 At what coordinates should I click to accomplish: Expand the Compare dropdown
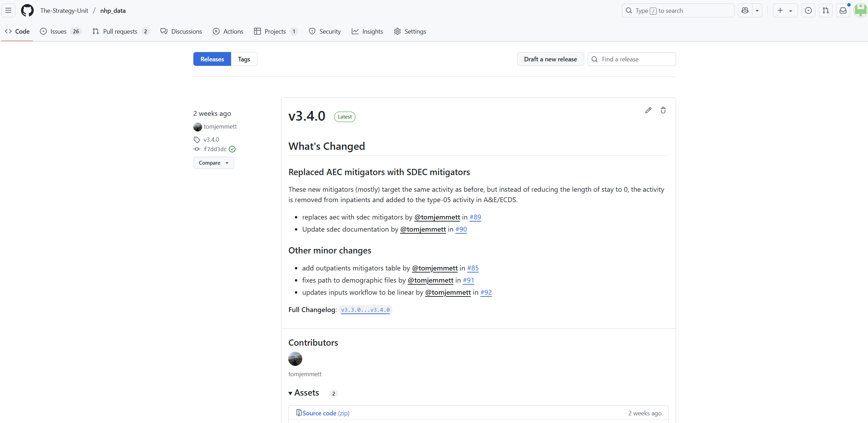[x=213, y=163]
